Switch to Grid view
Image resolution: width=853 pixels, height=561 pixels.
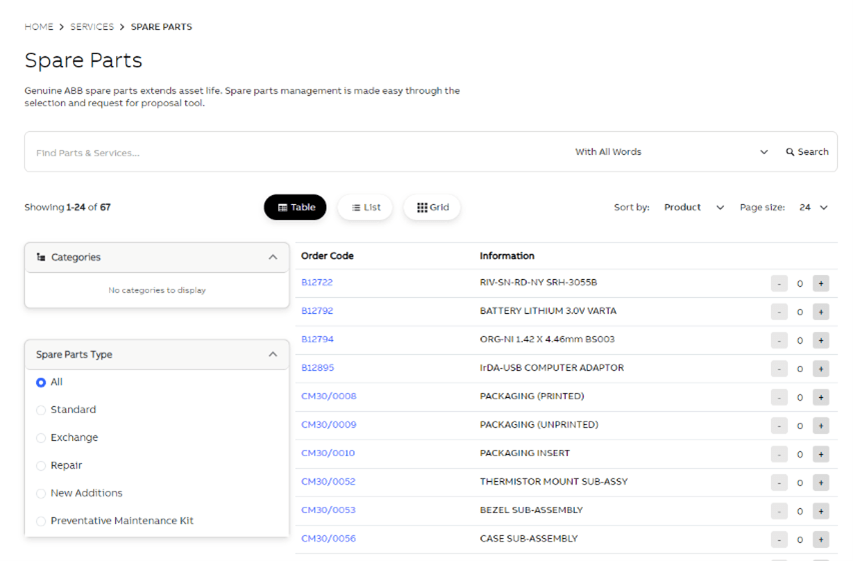pos(432,208)
